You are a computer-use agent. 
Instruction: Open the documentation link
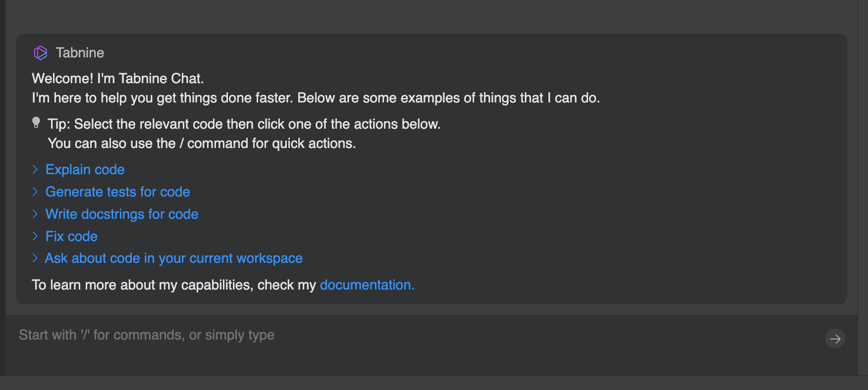click(x=367, y=285)
